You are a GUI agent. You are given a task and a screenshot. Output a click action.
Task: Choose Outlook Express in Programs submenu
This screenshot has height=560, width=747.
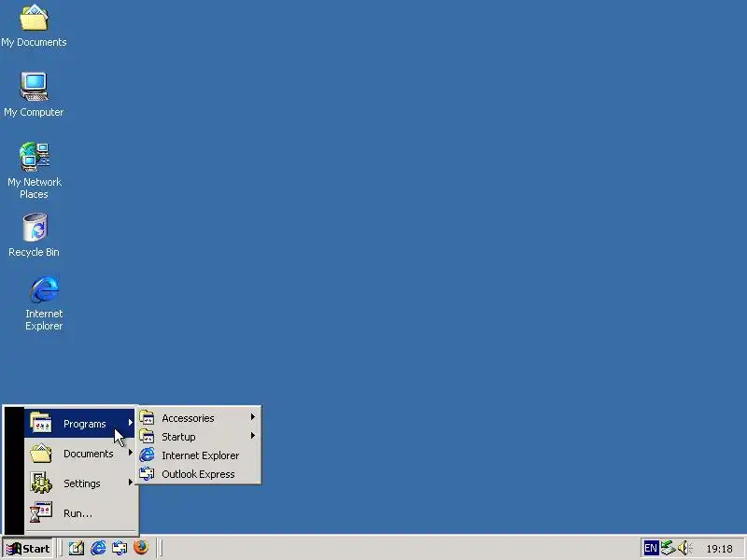[x=199, y=474]
